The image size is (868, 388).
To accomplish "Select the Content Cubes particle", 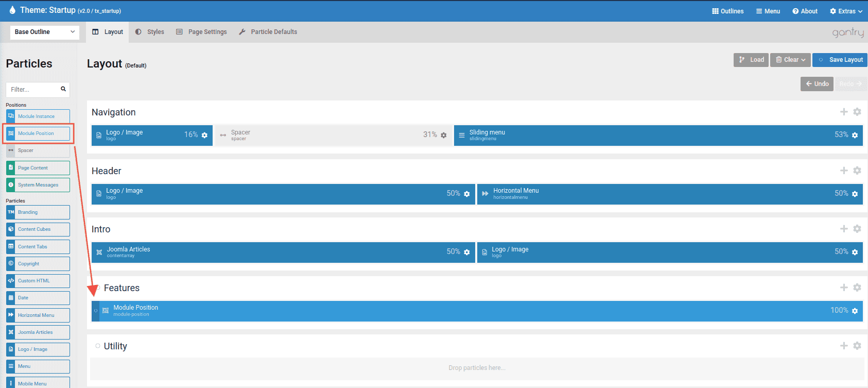I will coord(38,229).
